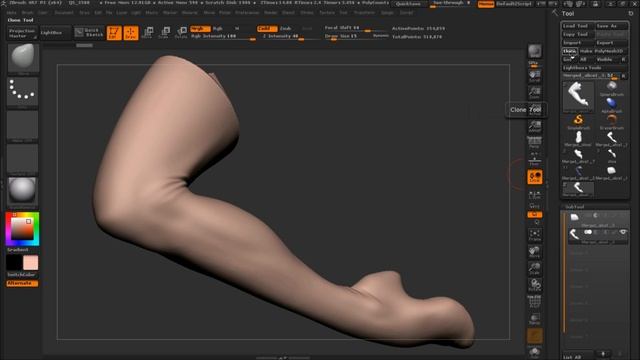Toggle eye visibility of selected subtool
Viewport: 640px width, 360px height.
tap(623, 232)
